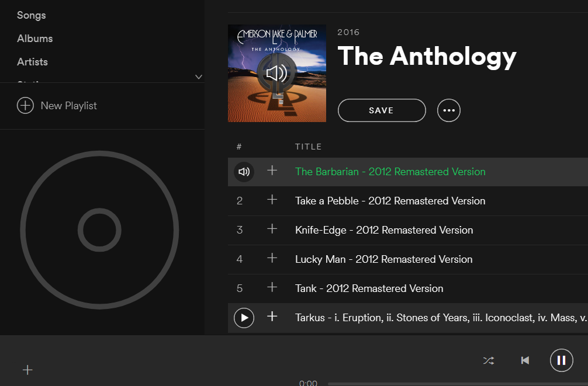588x386 pixels.
Task: Save The Anthology album with SAVE button
Action: tap(382, 110)
